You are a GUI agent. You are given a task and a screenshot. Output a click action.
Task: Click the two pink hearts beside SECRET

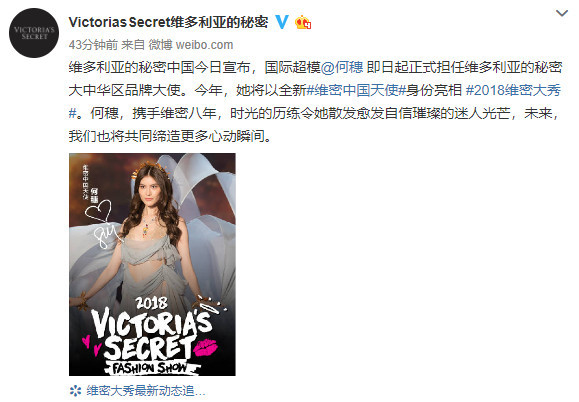91,345
